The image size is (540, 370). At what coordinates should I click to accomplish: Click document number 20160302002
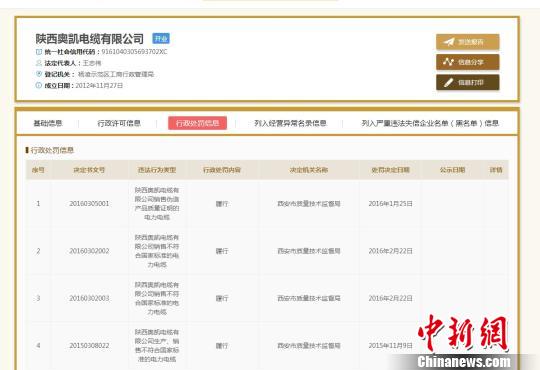89,251
